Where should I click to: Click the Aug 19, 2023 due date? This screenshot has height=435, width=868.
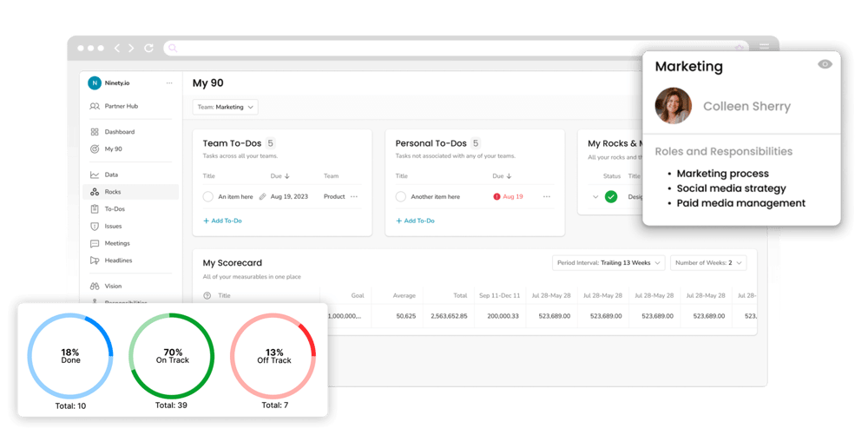(x=290, y=196)
